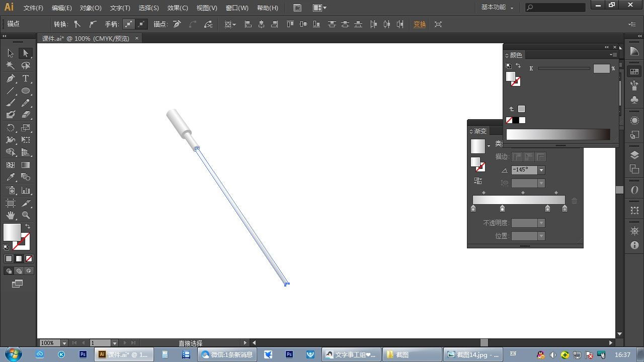
Task: Click the second gradient stop on slider
Action: (x=502, y=208)
